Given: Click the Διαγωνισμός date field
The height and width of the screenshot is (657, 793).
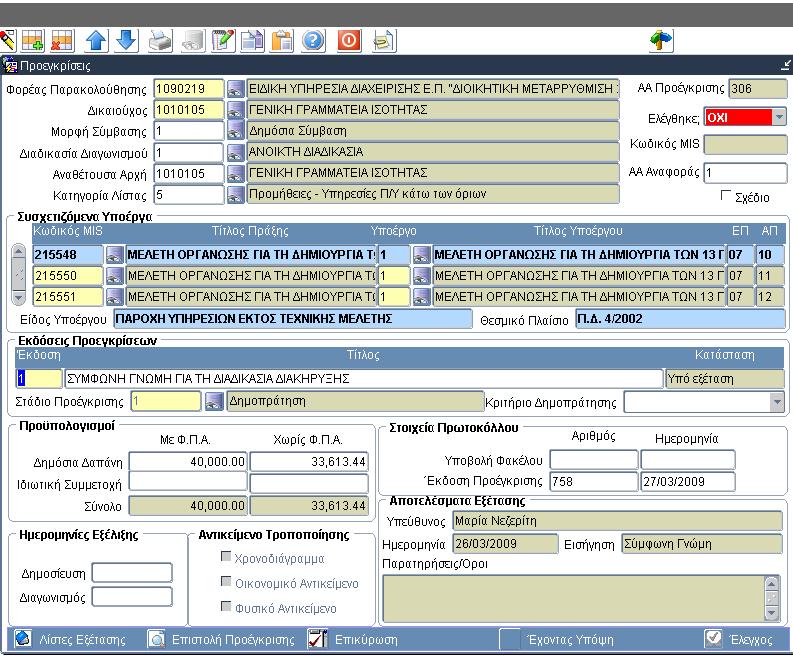Looking at the screenshot, I should pos(132,597).
